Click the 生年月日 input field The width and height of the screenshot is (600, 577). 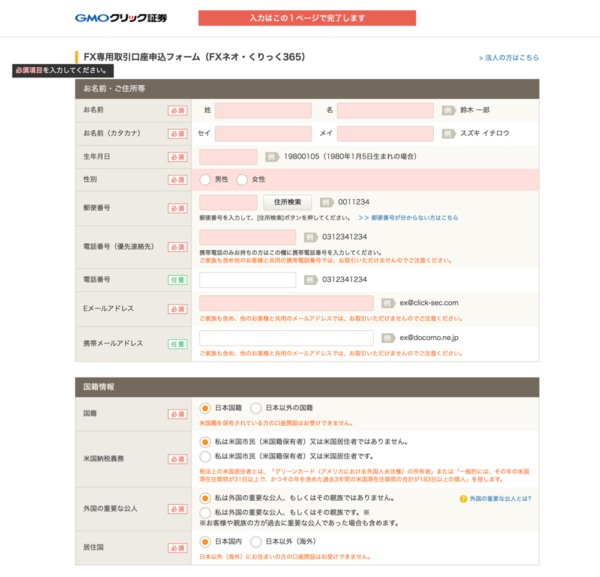click(x=228, y=157)
